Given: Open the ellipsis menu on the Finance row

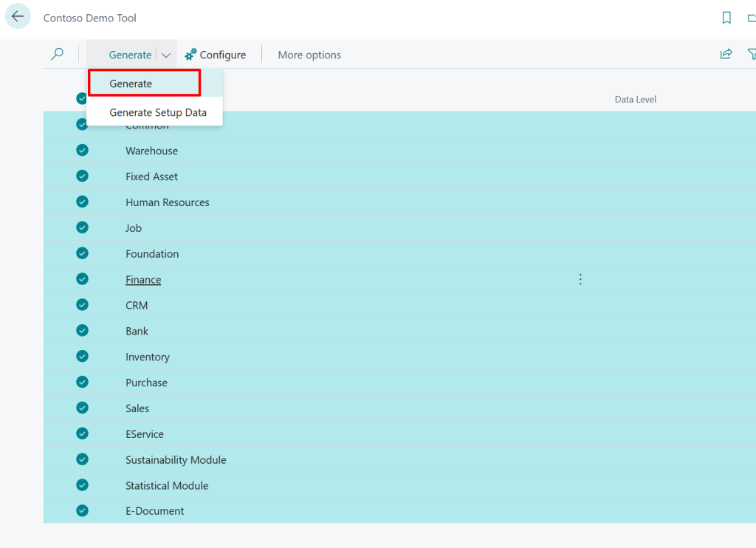Looking at the screenshot, I should pos(580,279).
